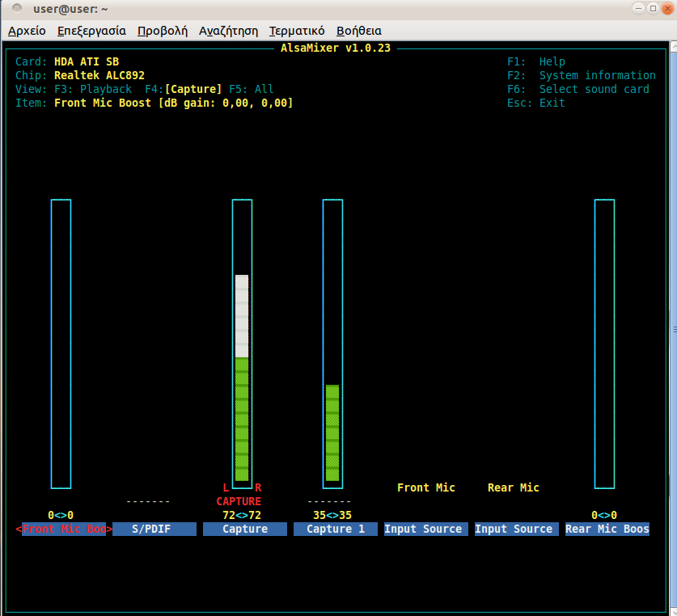Click the Rear Mic Boost level bar

604,344
